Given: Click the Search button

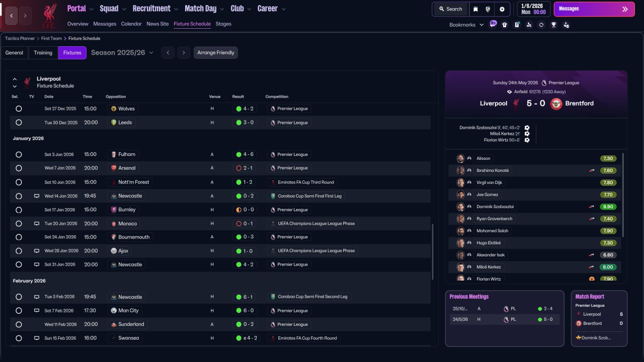Looking at the screenshot, I should coord(450,9).
